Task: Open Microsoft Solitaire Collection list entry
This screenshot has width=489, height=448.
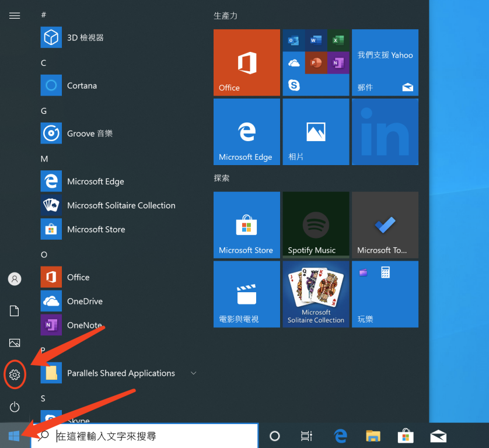Action: pyautogui.click(x=121, y=205)
